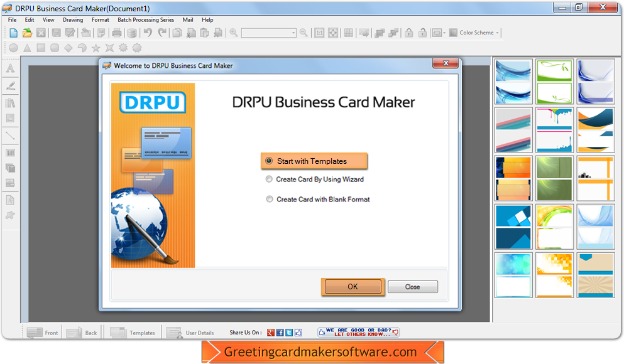Pick the blue wave template thumbnail
Image resolution: width=624 pixels, height=364 pixels.
pyautogui.click(x=513, y=82)
